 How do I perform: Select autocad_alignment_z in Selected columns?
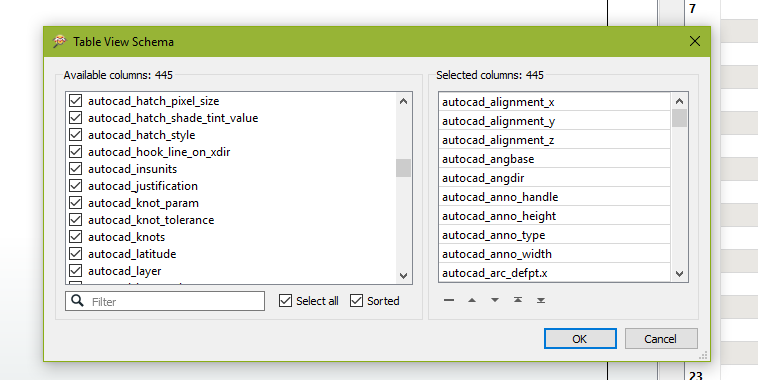(554, 140)
